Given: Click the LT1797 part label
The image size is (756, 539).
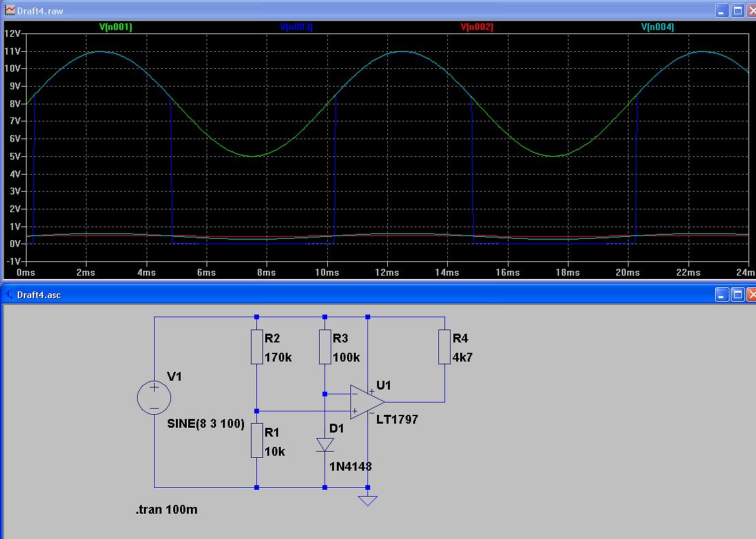Looking at the screenshot, I should click(397, 420).
